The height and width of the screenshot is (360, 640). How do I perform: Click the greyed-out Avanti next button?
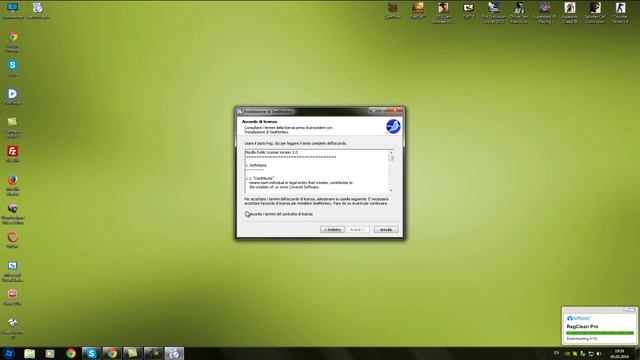[x=357, y=230]
